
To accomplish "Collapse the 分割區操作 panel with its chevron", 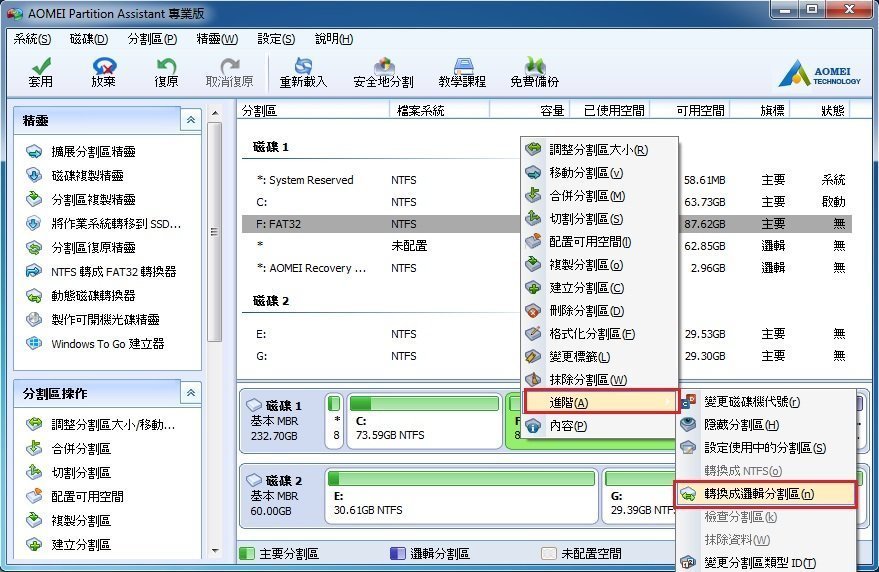I will click(191, 393).
